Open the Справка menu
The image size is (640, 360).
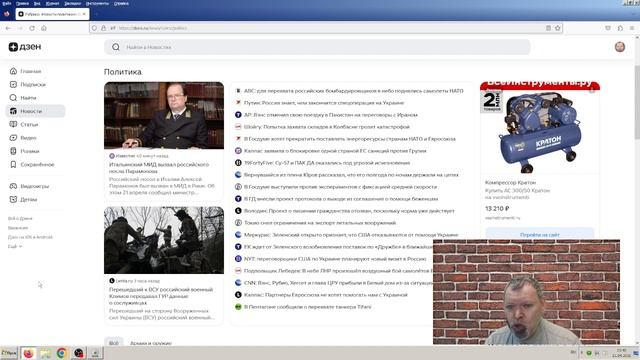point(121,3)
